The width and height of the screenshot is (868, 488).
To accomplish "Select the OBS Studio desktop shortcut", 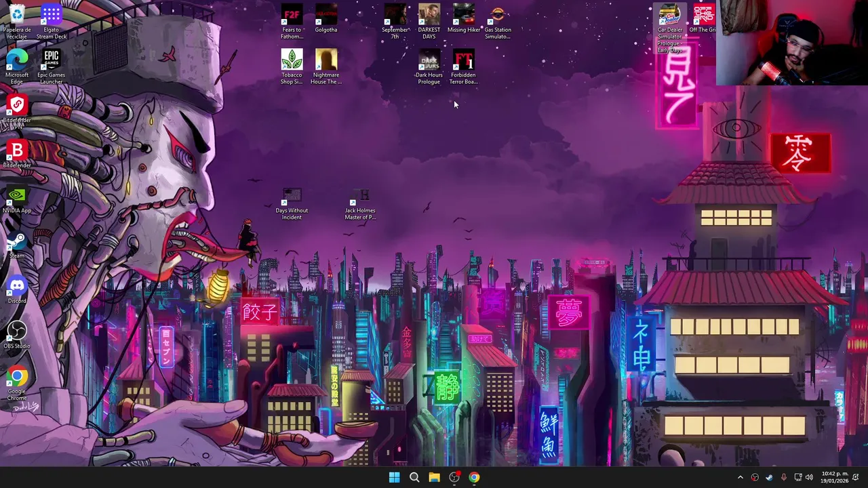I will (x=17, y=335).
